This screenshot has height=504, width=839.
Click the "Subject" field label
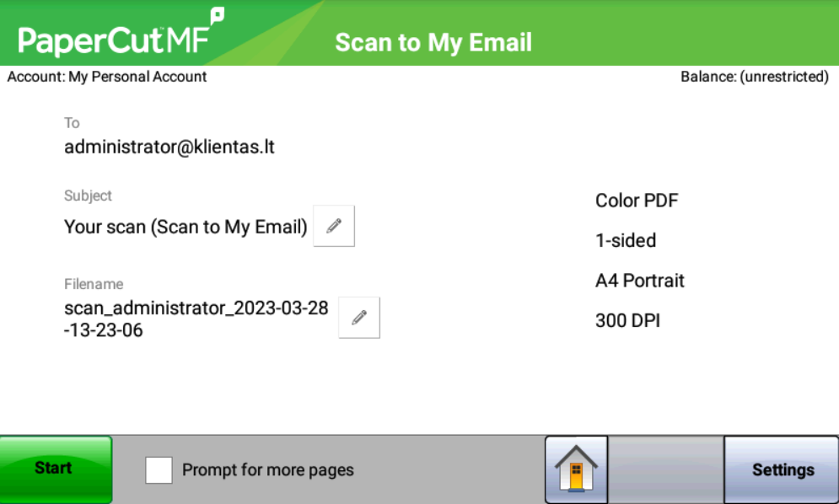click(x=88, y=196)
